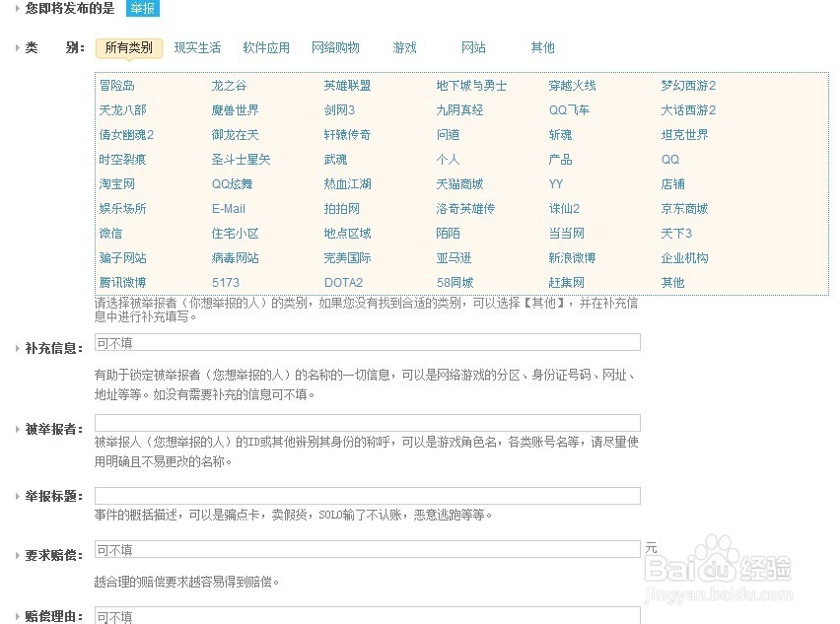Select the 淘宝网 category
Screen dimensions: 840x624
pyautogui.click(x=116, y=184)
